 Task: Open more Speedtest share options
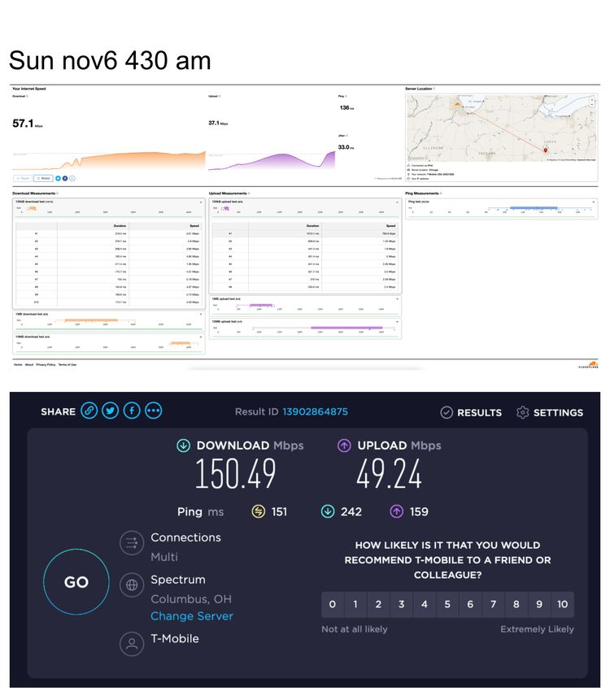[x=153, y=411]
